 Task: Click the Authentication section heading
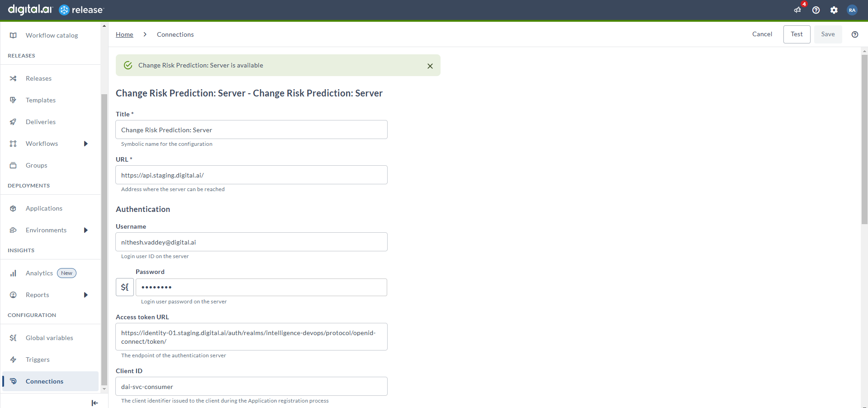[143, 209]
